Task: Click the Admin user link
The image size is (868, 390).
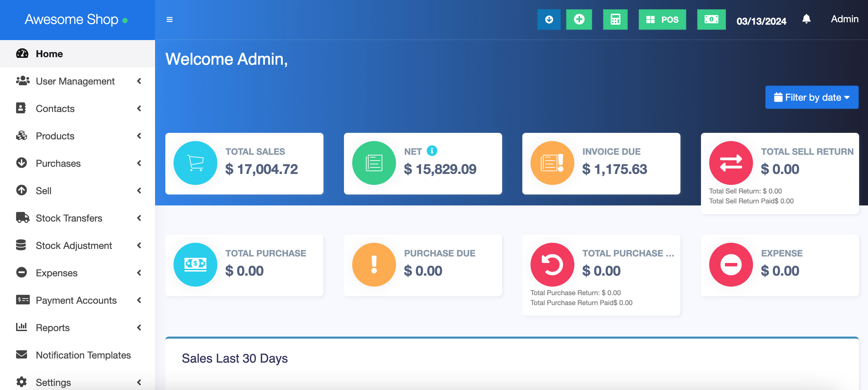Action: [x=844, y=19]
